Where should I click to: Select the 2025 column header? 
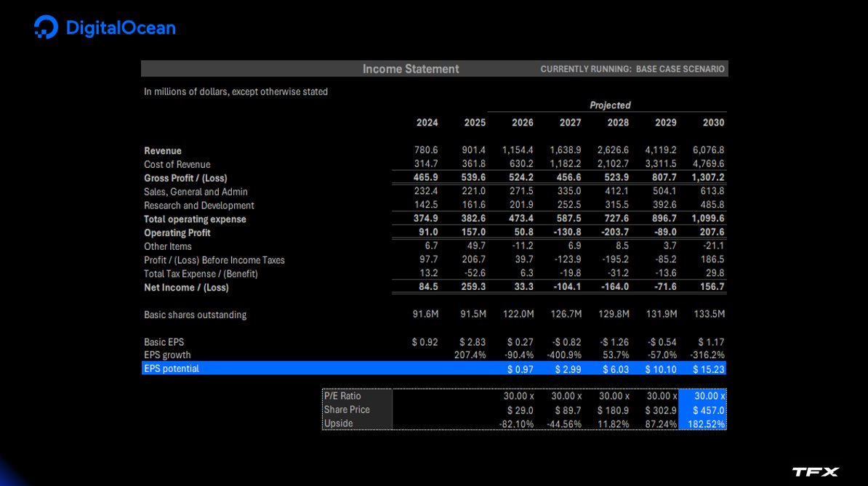click(475, 123)
